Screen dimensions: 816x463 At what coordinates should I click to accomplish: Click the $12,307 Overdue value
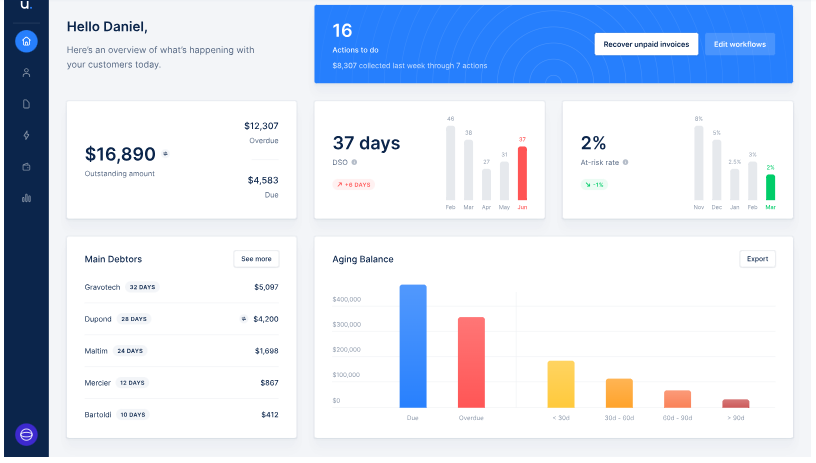pyautogui.click(x=261, y=126)
